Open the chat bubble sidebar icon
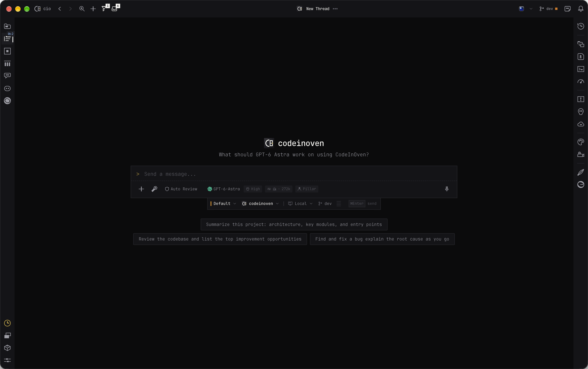 pos(7,76)
